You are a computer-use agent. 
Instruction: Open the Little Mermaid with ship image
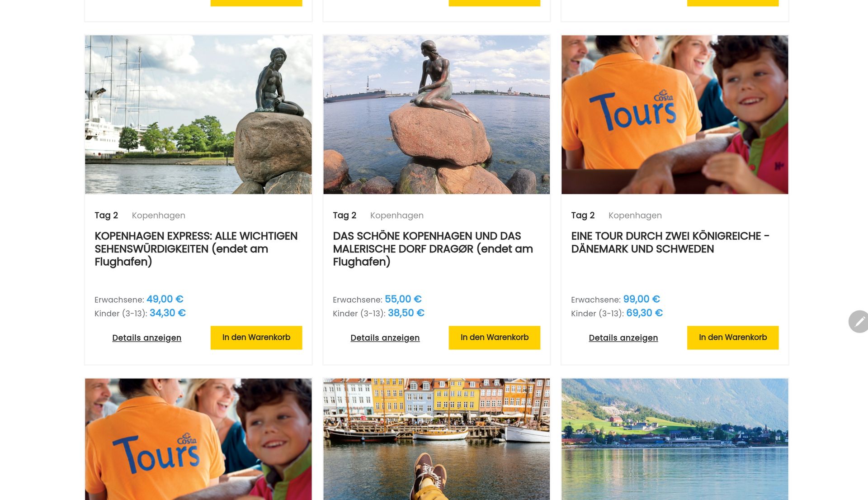198,115
